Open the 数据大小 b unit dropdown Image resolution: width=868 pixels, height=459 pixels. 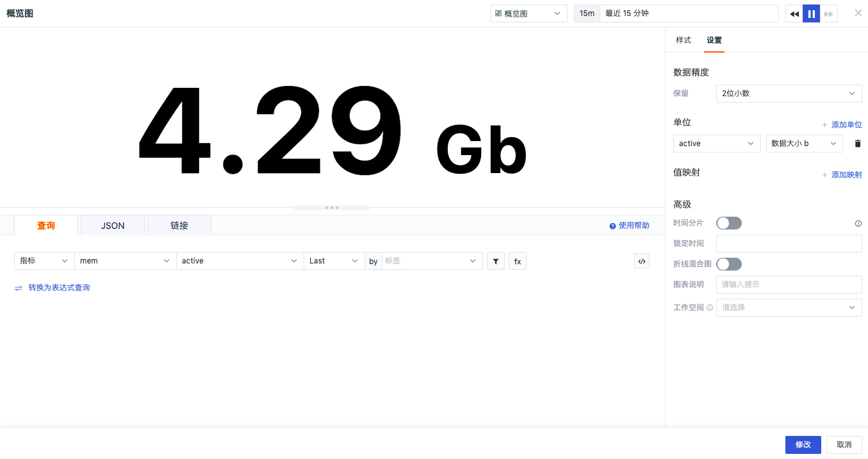(x=804, y=144)
